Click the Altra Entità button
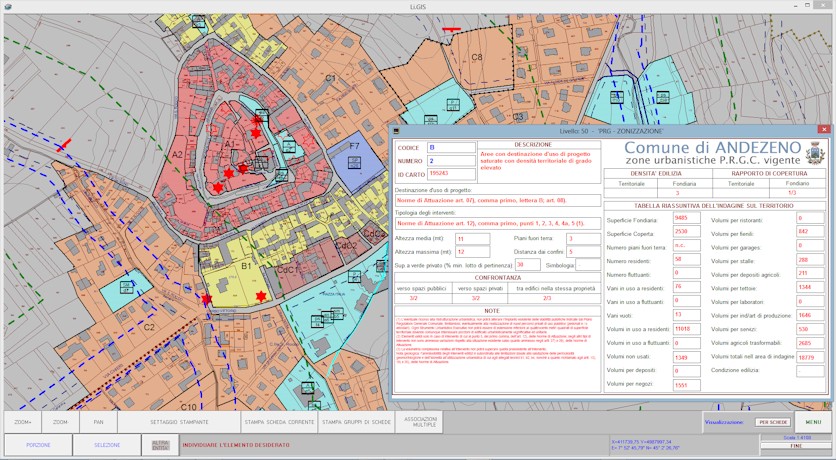This screenshot has height=460, width=836. (x=160, y=445)
